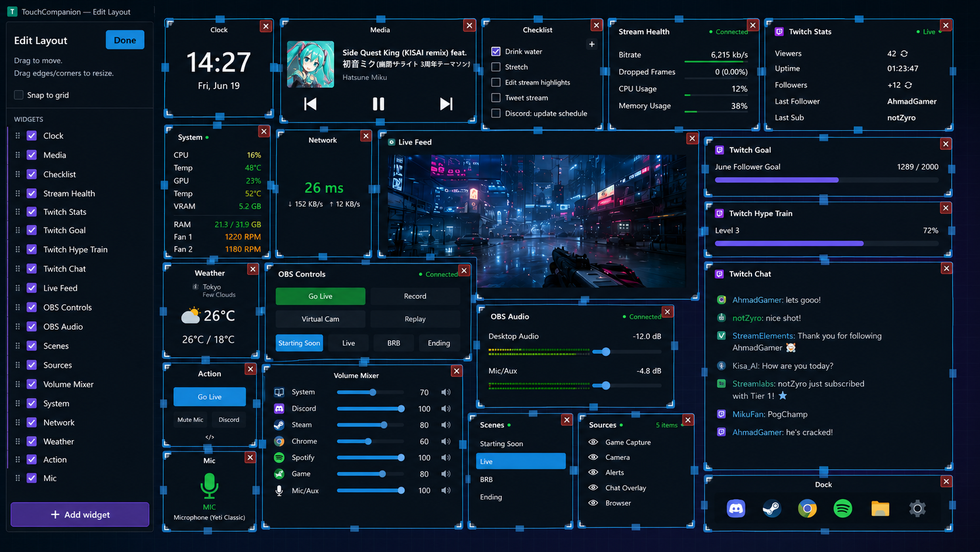
Task: Toggle visibility of the Browser source
Action: pos(593,503)
